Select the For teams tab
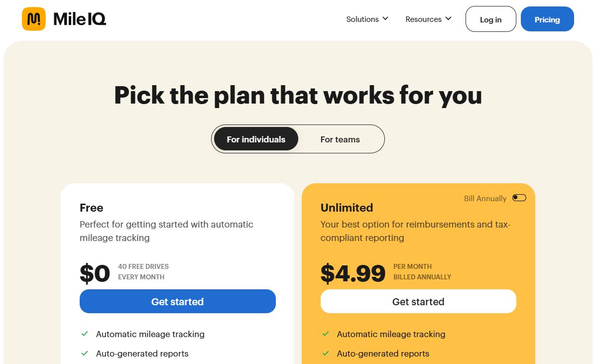The width and height of the screenshot is (597, 364). (x=341, y=139)
